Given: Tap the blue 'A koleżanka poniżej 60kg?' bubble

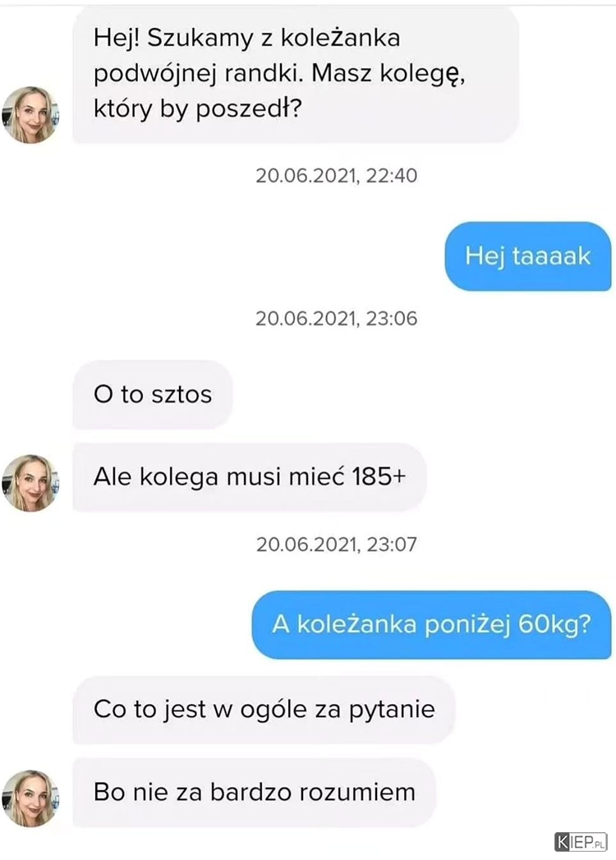Looking at the screenshot, I should click(432, 625).
